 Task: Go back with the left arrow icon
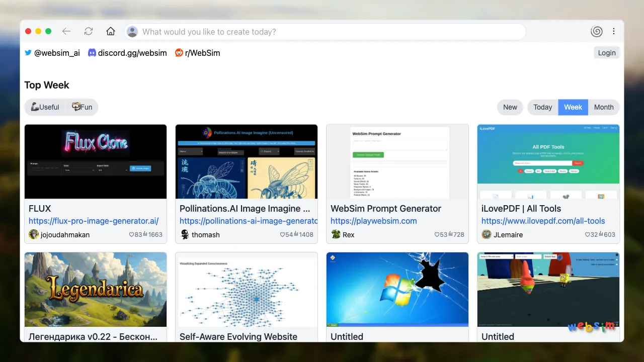click(x=66, y=31)
